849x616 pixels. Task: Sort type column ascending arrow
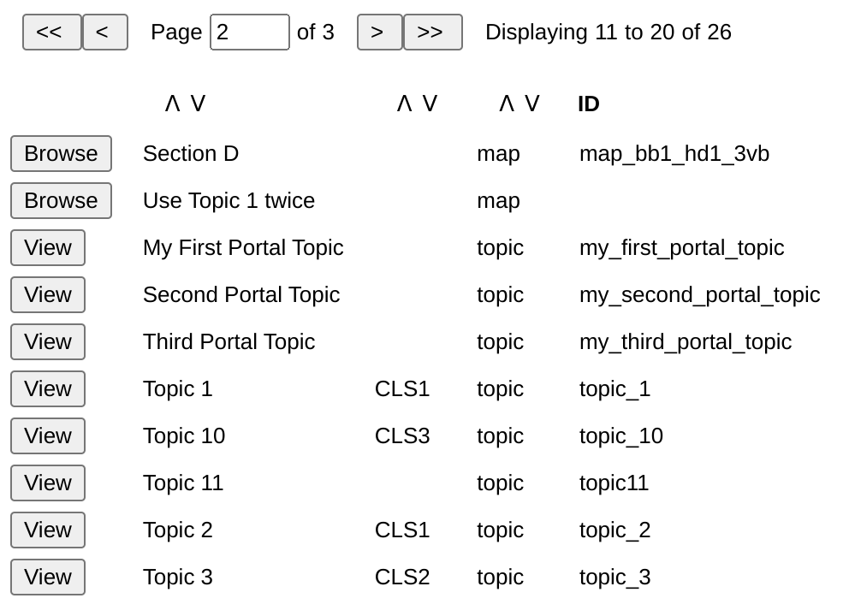507,104
